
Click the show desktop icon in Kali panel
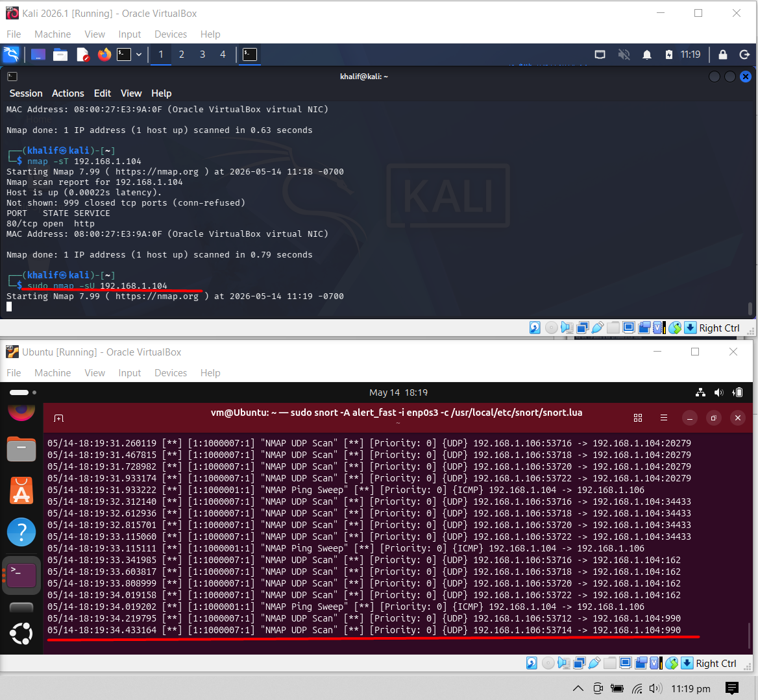click(38, 54)
